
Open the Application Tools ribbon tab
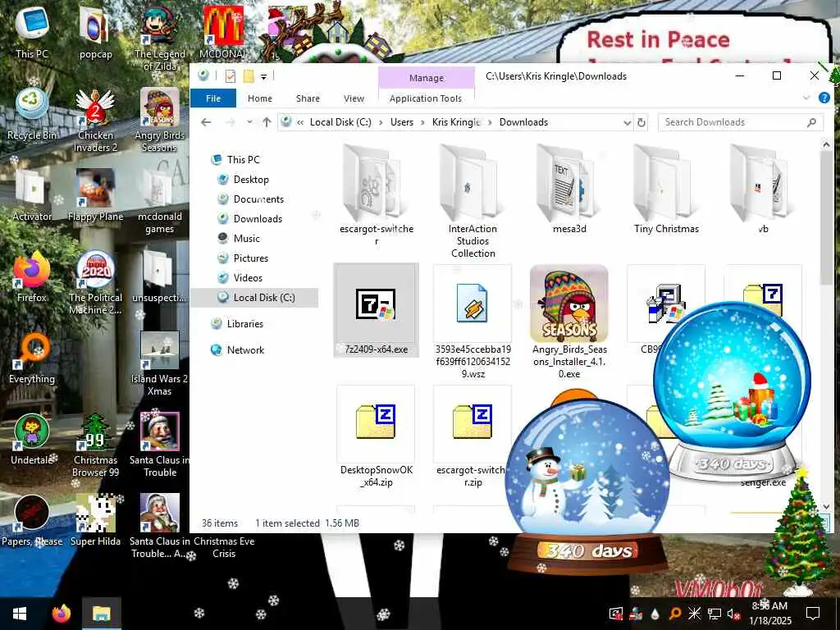click(426, 98)
